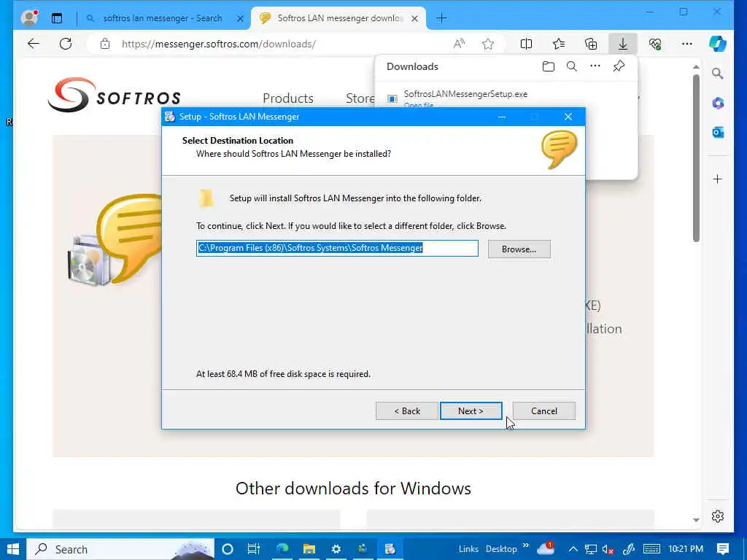Launch Copilot from the Edge toolbar

click(718, 44)
